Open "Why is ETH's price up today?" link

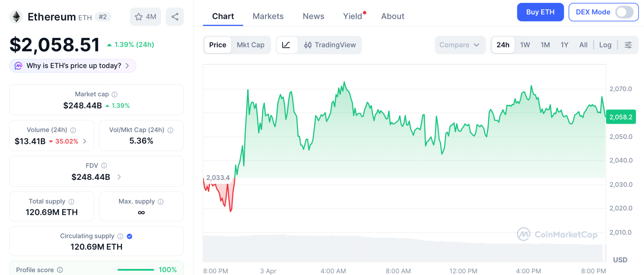tap(73, 66)
